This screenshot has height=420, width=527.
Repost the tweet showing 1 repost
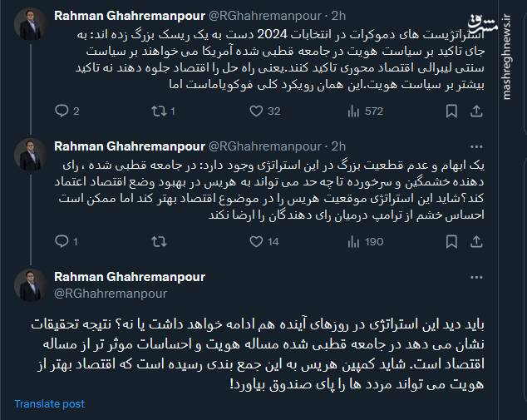pos(157,111)
